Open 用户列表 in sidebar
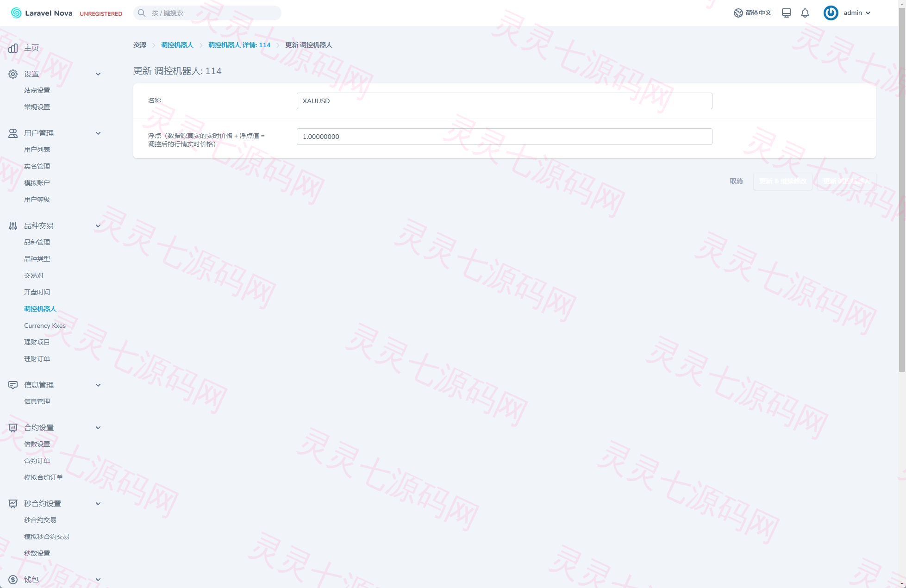The height and width of the screenshot is (588, 906). [x=37, y=150]
